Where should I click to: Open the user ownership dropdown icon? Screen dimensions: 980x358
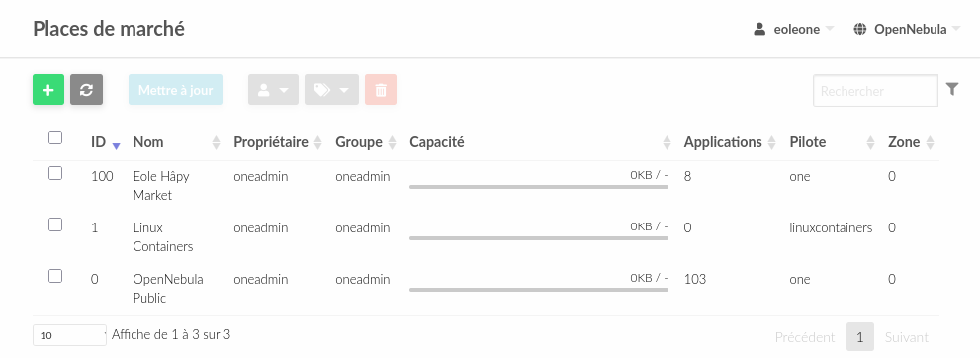(x=273, y=90)
